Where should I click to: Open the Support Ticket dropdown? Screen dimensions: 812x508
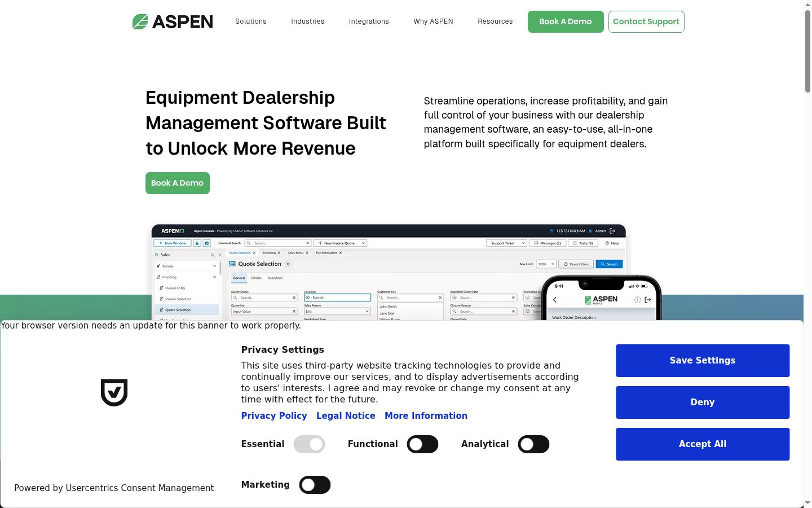(506, 243)
